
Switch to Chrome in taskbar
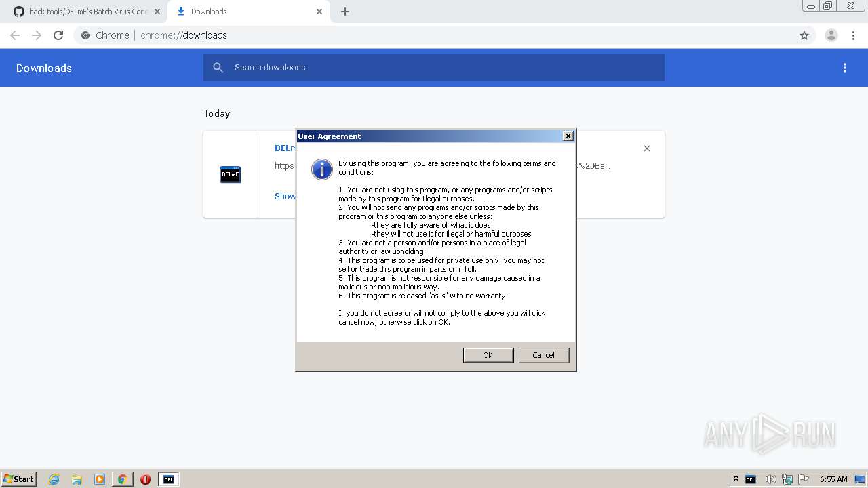click(x=122, y=479)
